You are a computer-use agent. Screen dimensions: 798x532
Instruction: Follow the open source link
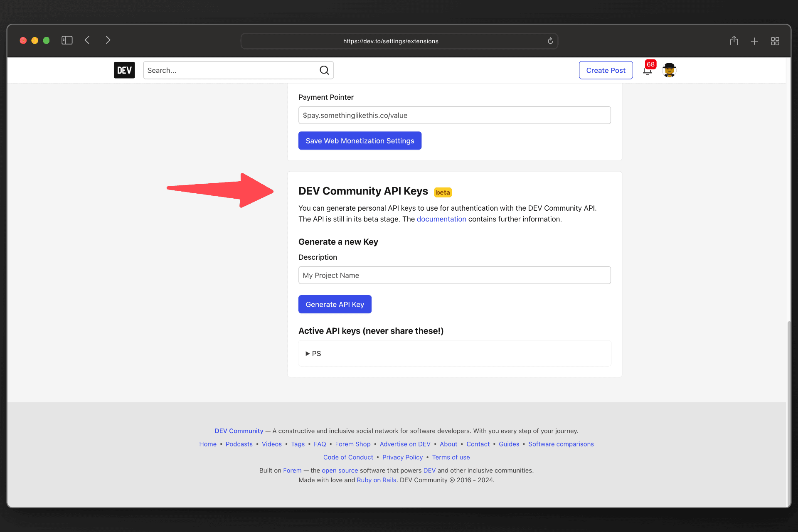[340, 470]
